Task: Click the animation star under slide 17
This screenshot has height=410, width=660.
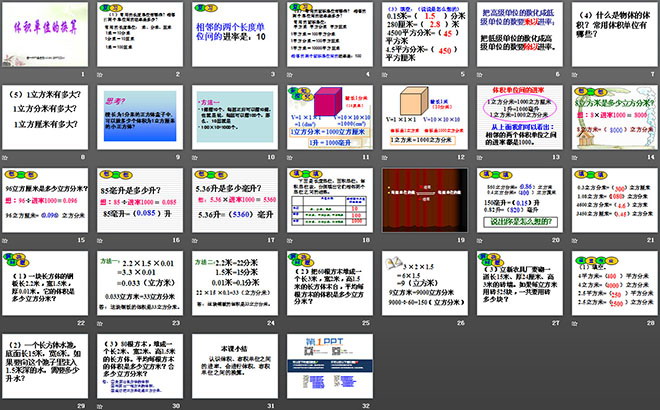Action: click(x=194, y=240)
